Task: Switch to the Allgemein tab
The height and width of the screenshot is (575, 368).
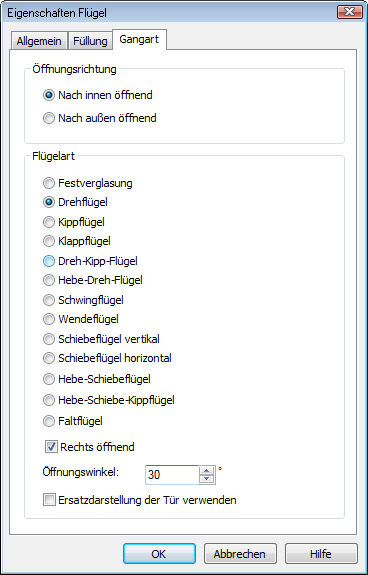Action: pyautogui.click(x=39, y=41)
